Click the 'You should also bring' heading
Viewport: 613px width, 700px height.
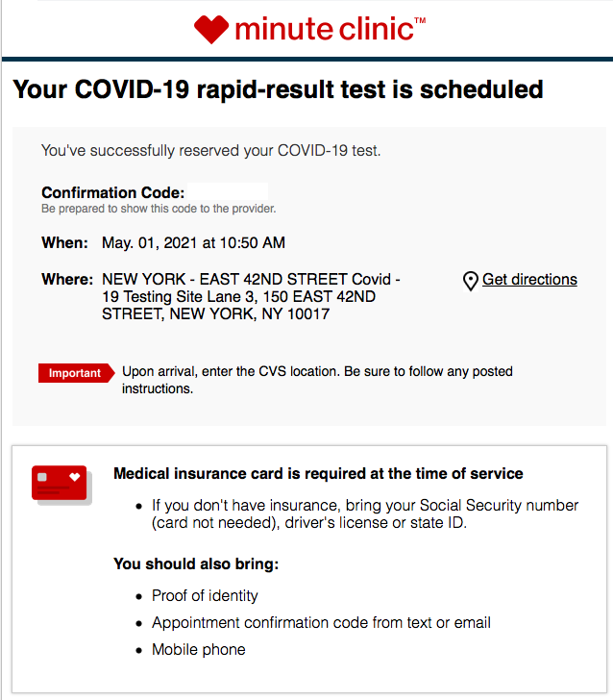[196, 563]
